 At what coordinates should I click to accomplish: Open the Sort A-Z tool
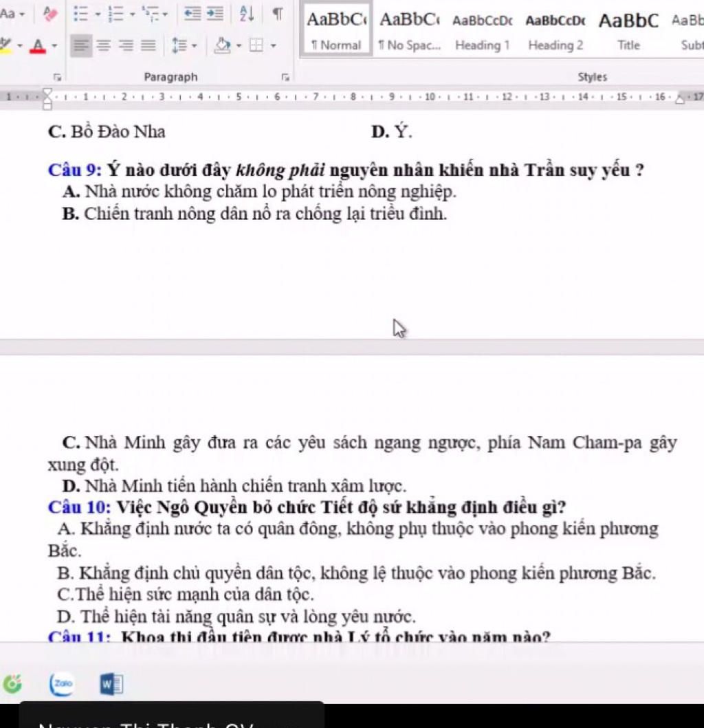pyautogui.click(x=246, y=14)
